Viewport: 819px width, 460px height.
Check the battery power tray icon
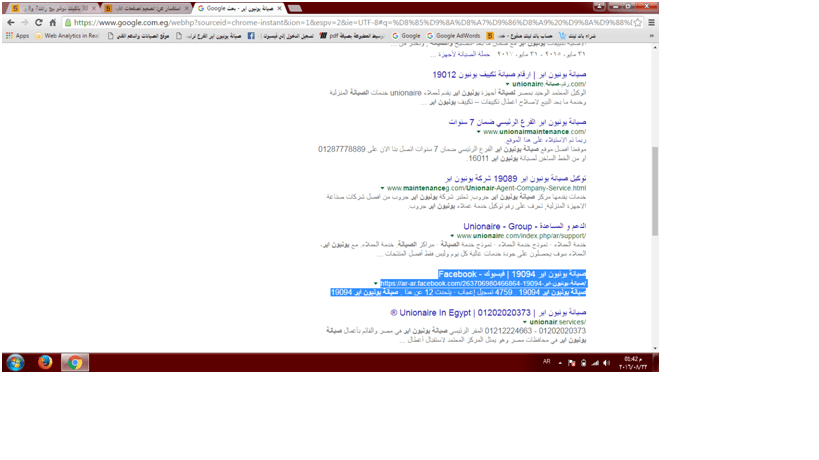(x=583, y=362)
